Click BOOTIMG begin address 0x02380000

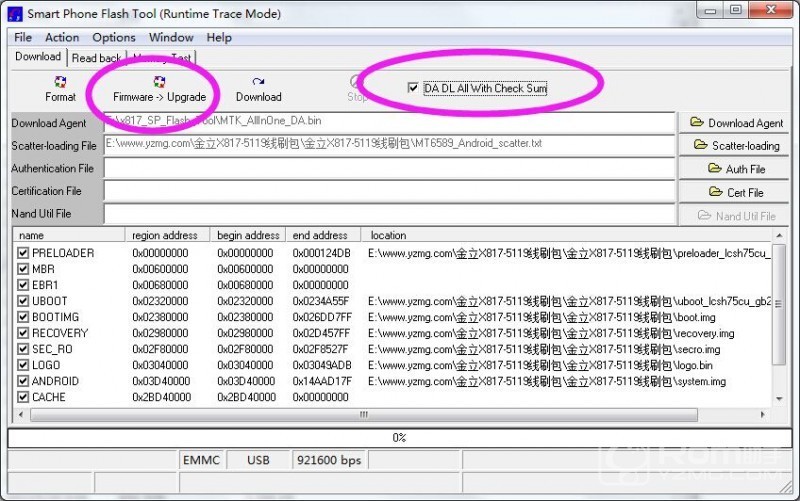point(245,317)
